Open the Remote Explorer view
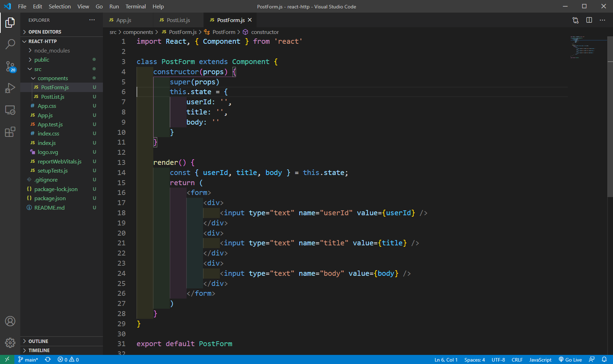613x364 pixels. [x=10, y=110]
